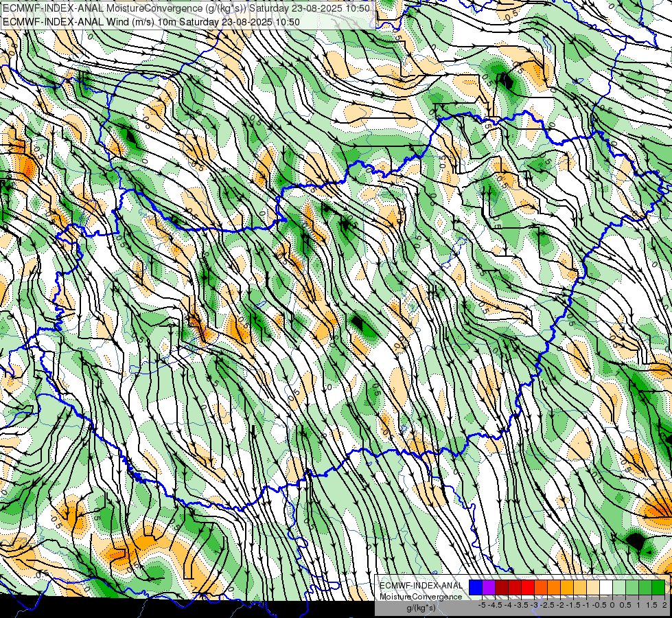Viewport: 672px width, 618px height.
Task: Click the blue legend swatch below -5
Action: coord(476,588)
